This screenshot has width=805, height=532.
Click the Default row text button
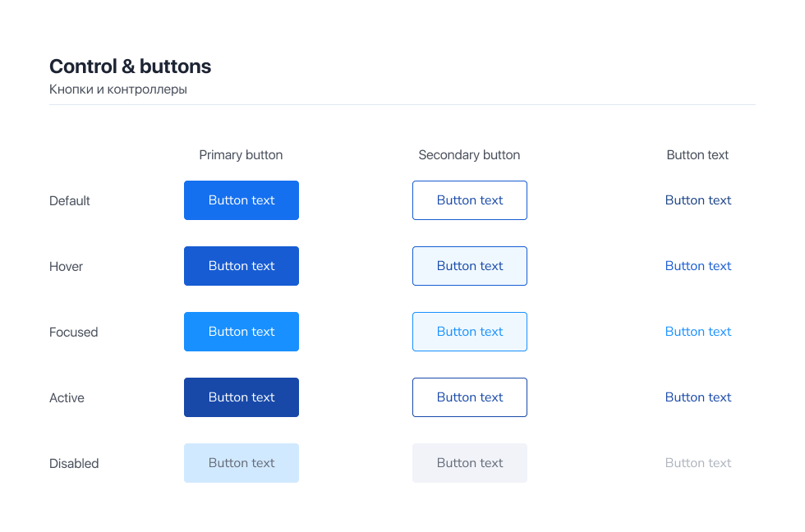coord(698,200)
